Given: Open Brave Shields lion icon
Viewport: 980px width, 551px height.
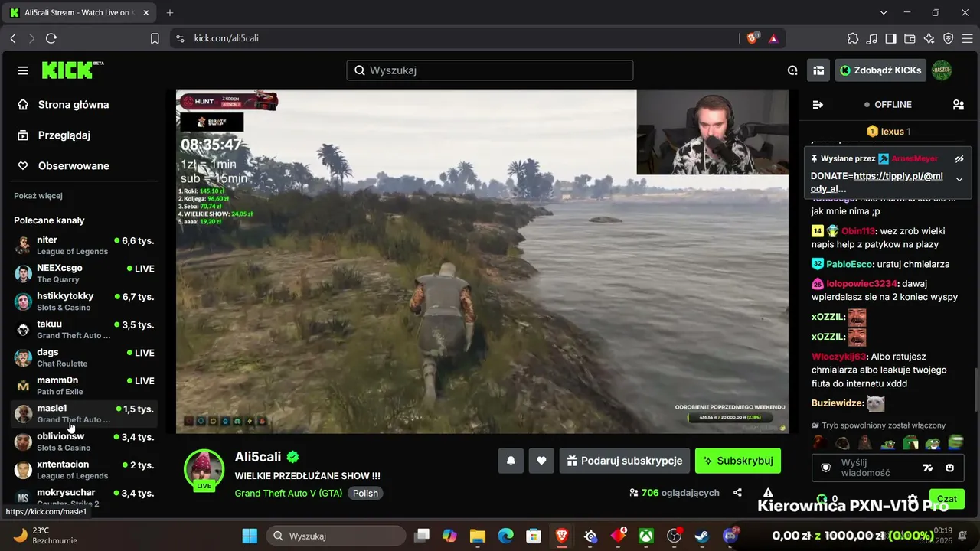Looking at the screenshot, I should (x=753, y=38).
